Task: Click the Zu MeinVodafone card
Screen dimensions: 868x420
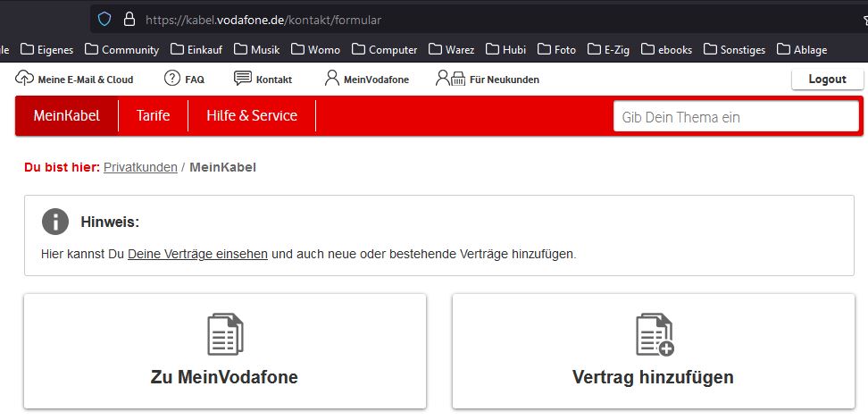Action: (225, 351)
